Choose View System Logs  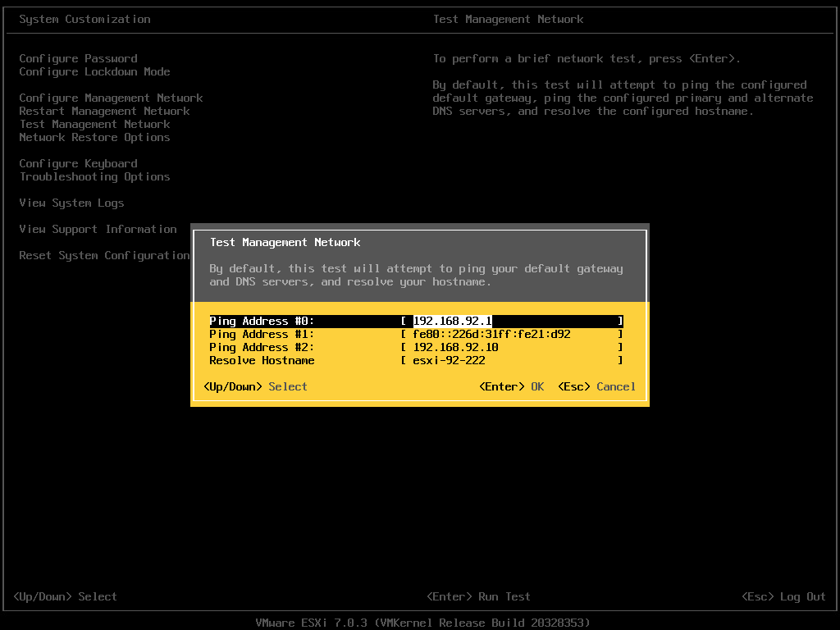[71, 203]
